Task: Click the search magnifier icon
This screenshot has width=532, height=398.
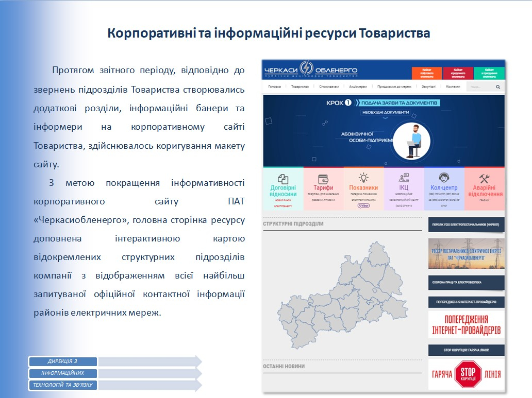Action: pos(498,87)
